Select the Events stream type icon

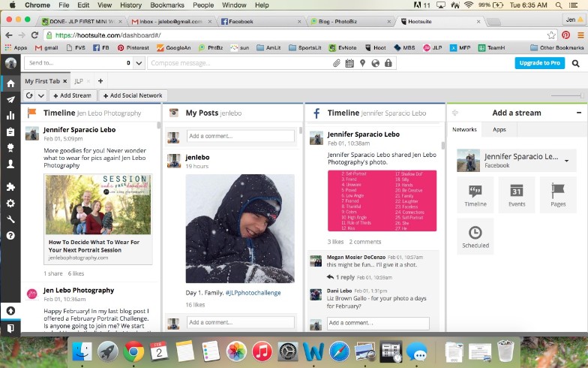pos(516,195)
